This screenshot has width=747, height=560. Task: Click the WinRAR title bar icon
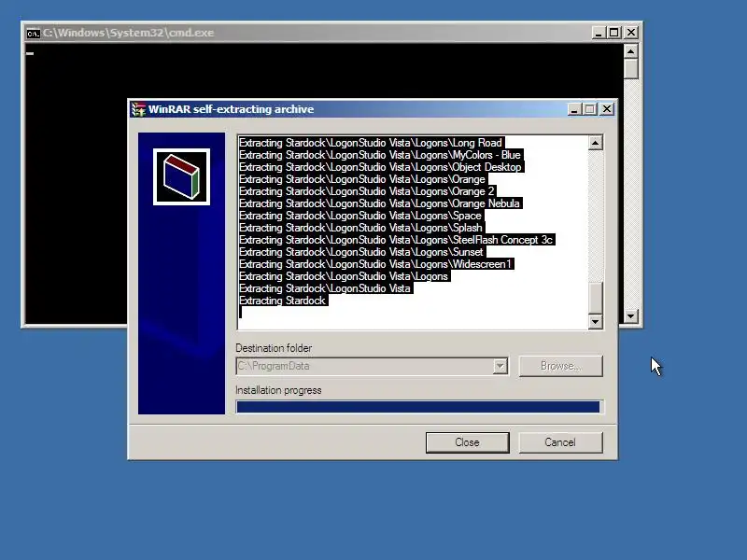pos(138,109)
